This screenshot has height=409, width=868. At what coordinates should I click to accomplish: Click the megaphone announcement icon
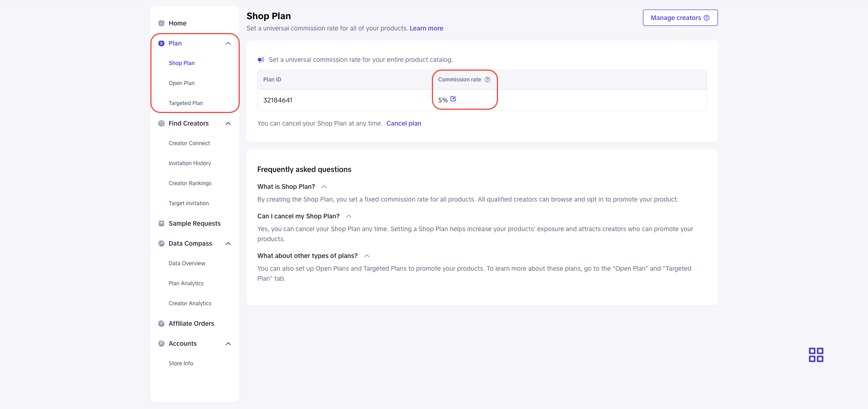point(261,60)
